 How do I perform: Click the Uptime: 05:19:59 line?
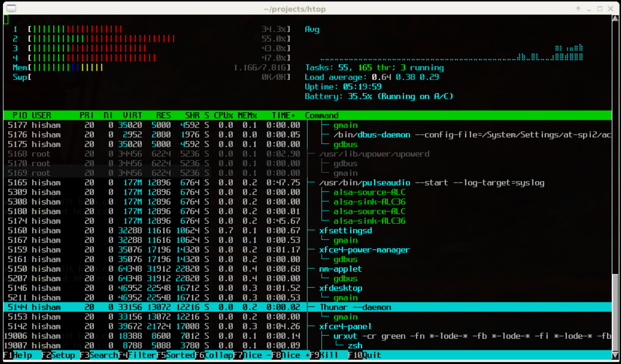(x=344, y=87)
